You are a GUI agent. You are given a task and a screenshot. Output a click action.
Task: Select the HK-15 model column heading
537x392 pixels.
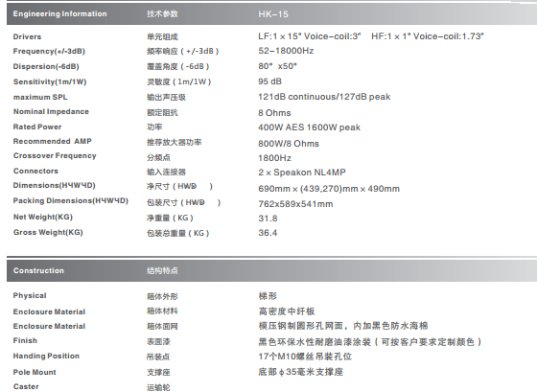(x=273, y=14)
